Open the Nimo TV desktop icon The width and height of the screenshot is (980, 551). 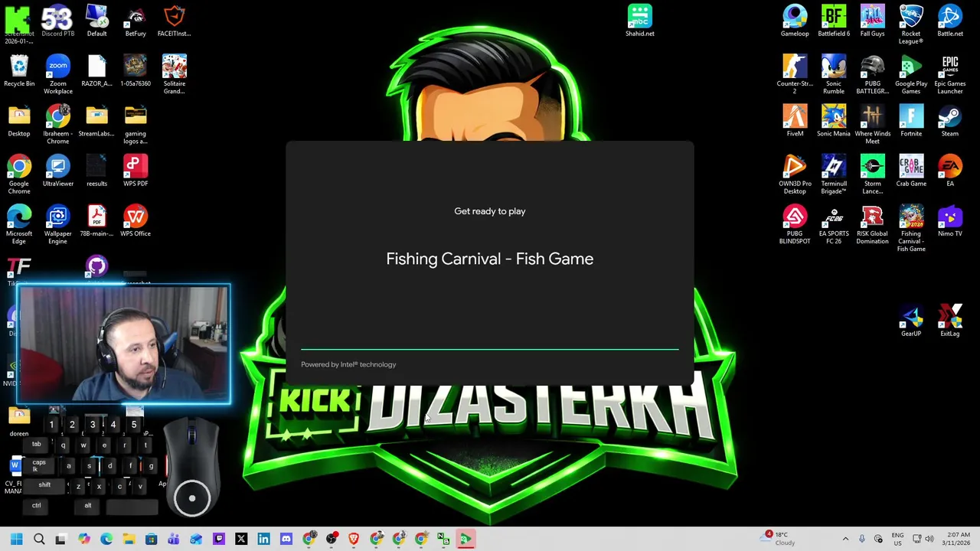tap(949, 222)
